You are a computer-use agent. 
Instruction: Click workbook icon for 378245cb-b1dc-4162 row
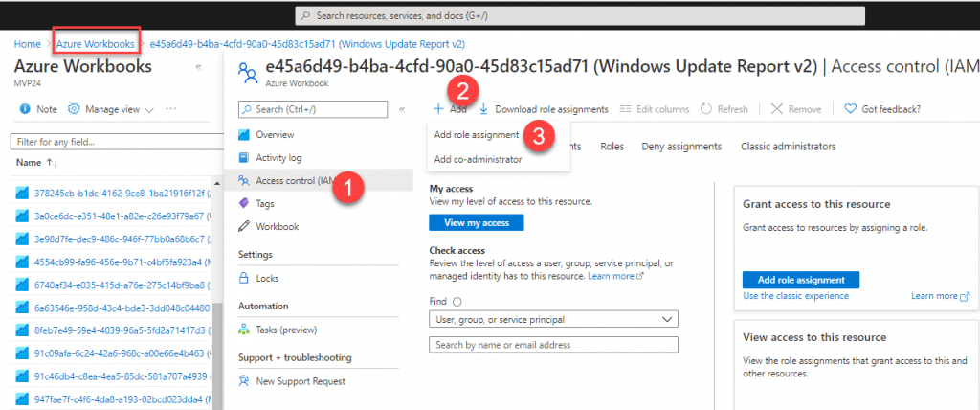point(22,194)
